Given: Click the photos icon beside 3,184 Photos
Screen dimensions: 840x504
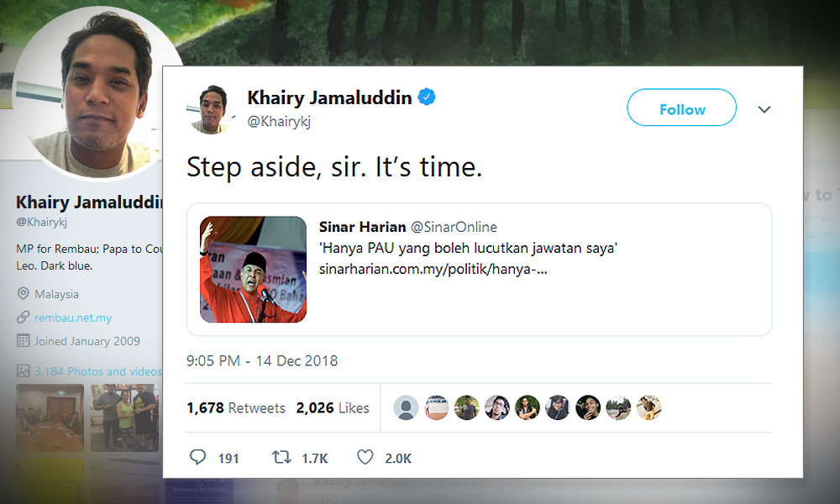Looking at the screenshot, I should 23,370.
